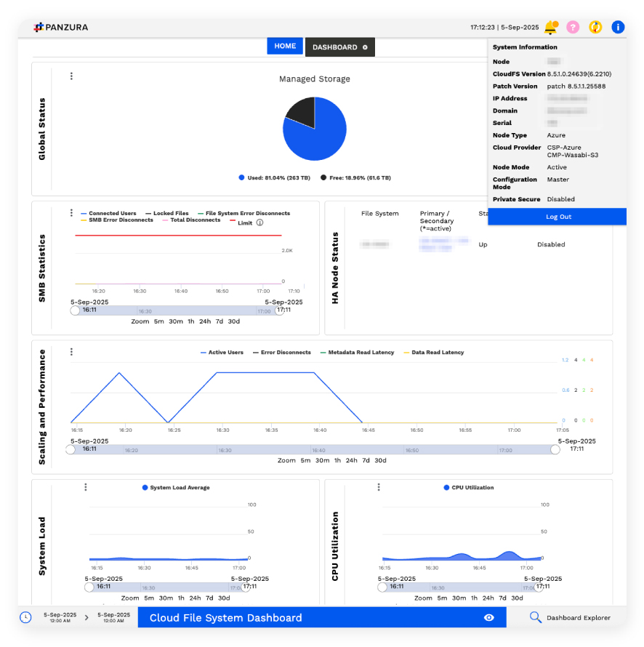The image size is (644, 647).
Task: Select 30d zoom in Scaling and Performance
Action: coord(380,460)
